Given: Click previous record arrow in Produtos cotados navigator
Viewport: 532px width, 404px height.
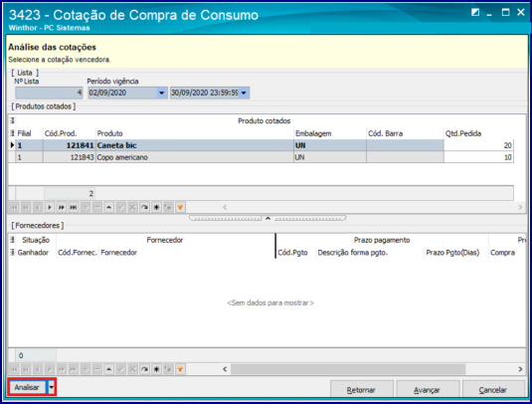Looking at the screenshot, I should 38,207.
